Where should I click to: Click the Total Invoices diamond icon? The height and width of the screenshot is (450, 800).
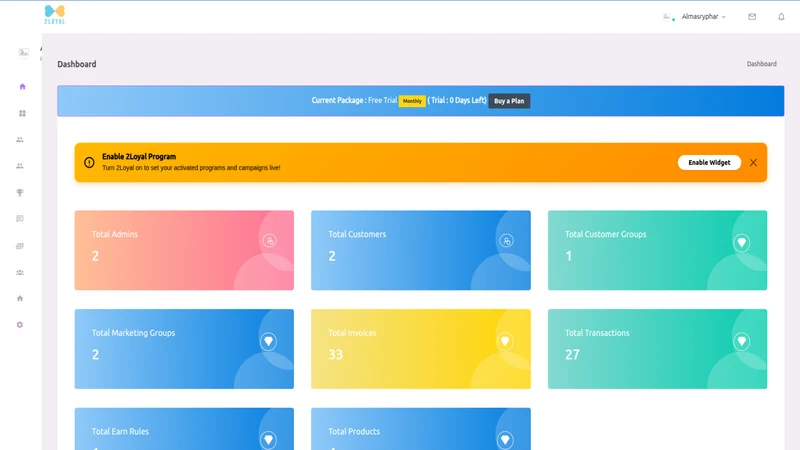pyautogui.click(x=505, y=341)
